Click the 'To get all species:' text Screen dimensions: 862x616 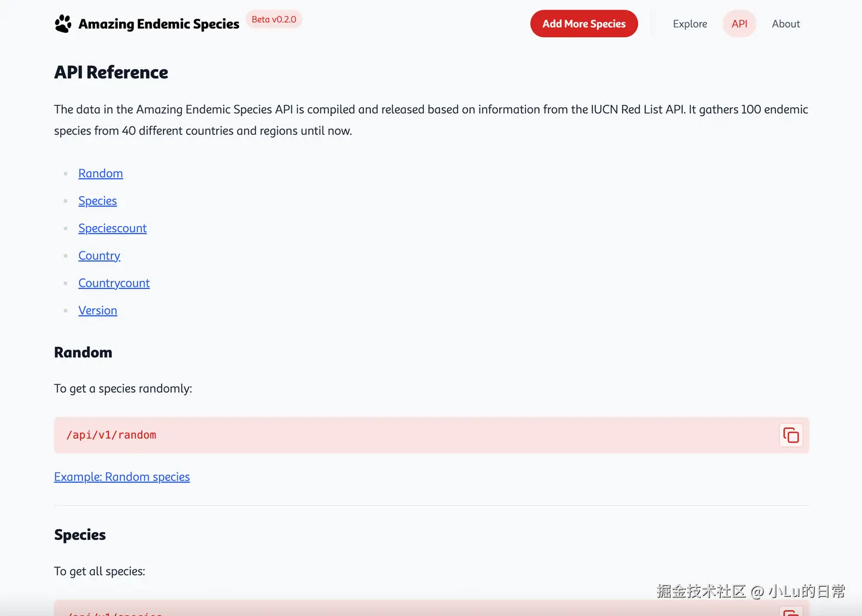tap(99, 571)
